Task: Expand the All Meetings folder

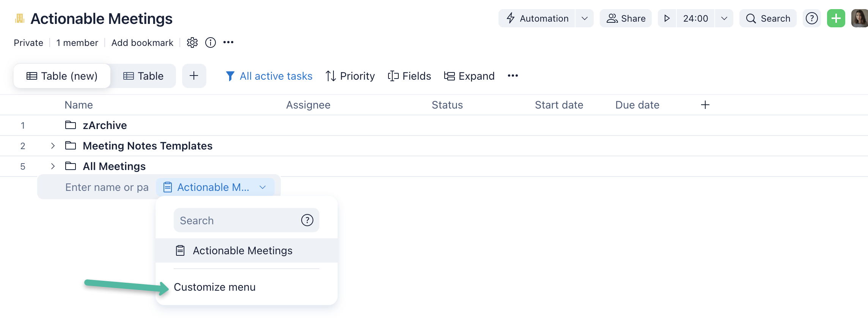Action: [x=53, y=166]
